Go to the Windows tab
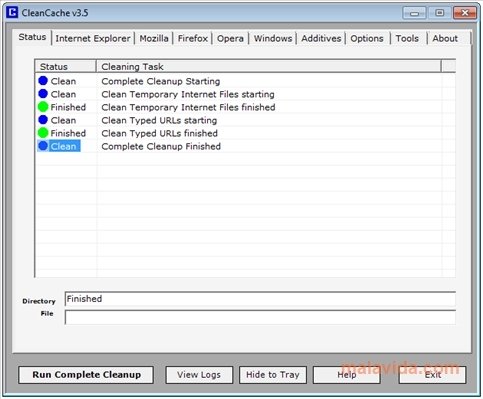 click(273, 38)
